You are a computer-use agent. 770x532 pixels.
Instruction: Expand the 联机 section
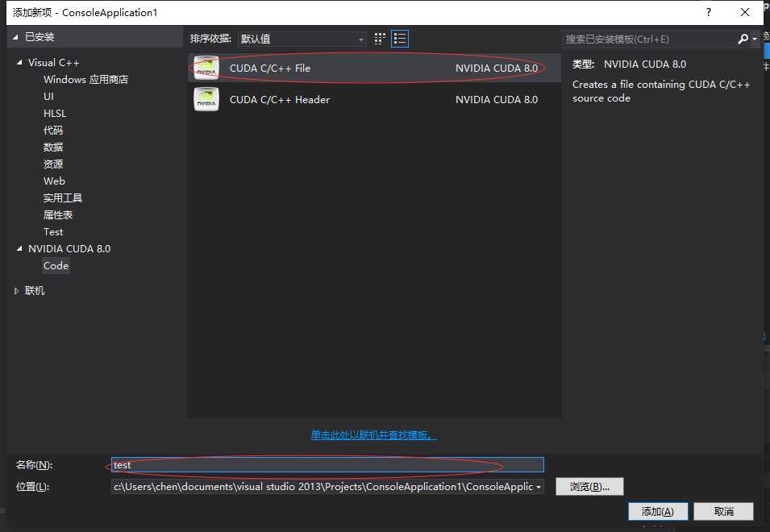point(16,291)
